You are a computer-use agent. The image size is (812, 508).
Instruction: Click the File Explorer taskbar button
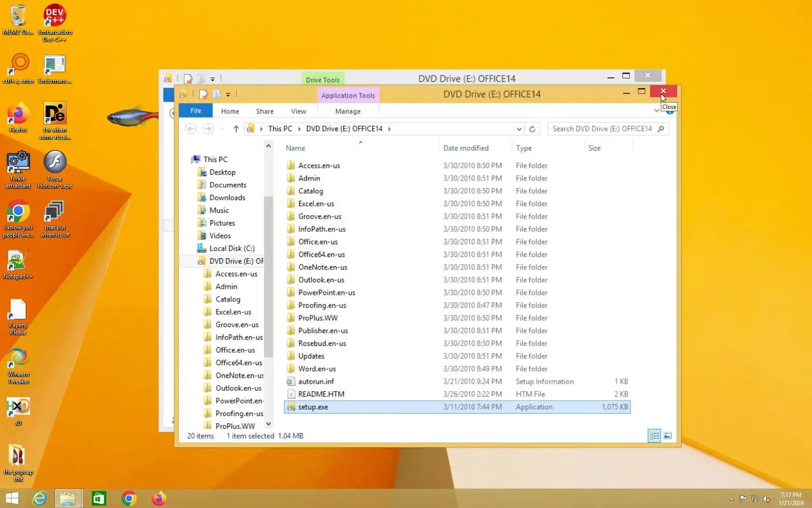(68, 498)
